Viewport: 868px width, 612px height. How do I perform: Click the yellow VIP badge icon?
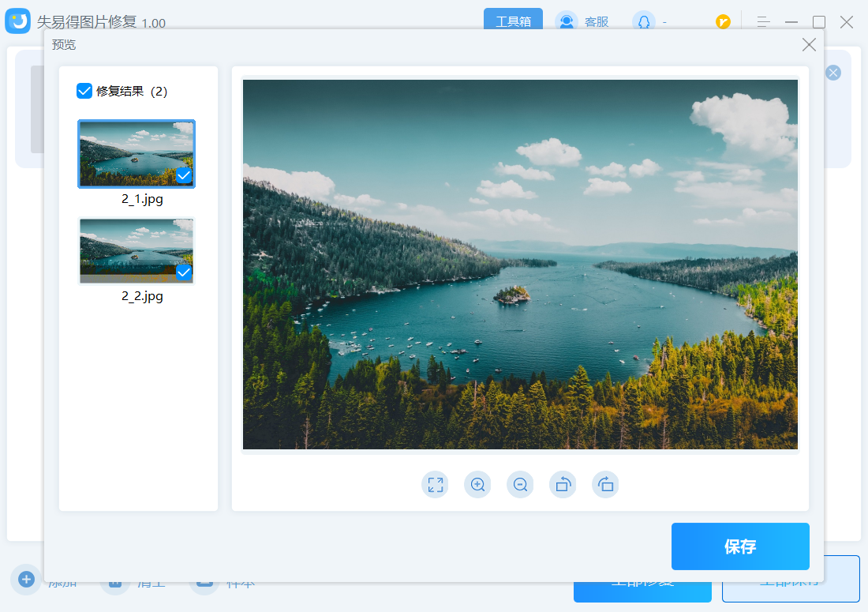[723, 21]
